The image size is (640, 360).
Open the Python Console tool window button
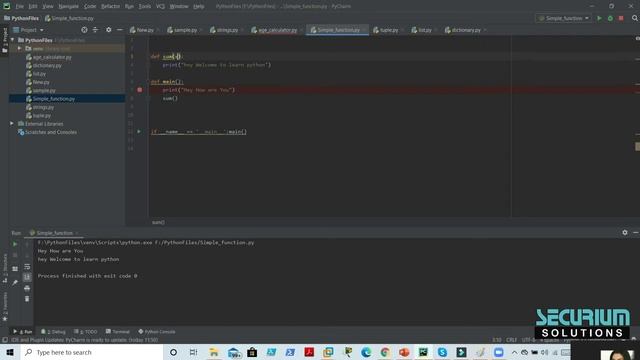click(x=157, y=331)
